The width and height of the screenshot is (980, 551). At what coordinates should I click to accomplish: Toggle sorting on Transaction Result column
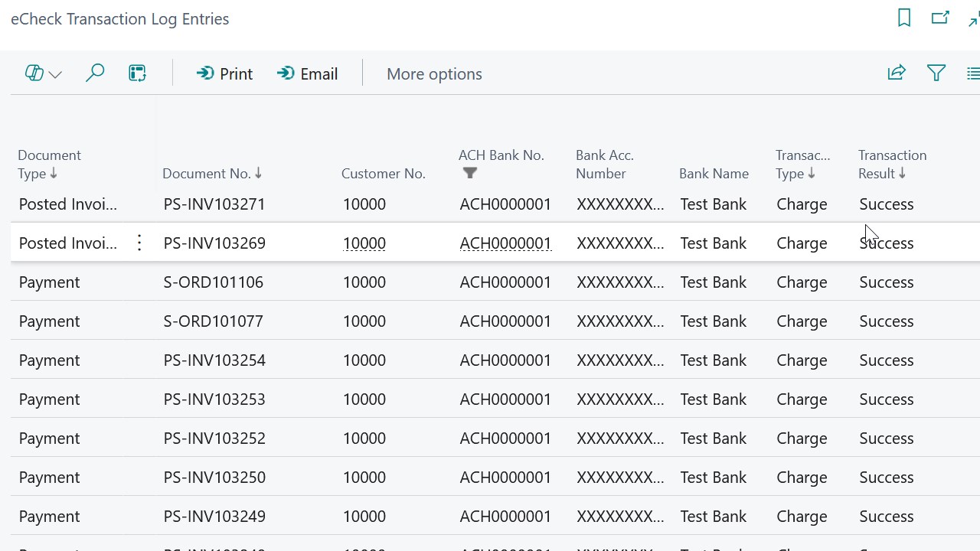[x=903, y=173]
